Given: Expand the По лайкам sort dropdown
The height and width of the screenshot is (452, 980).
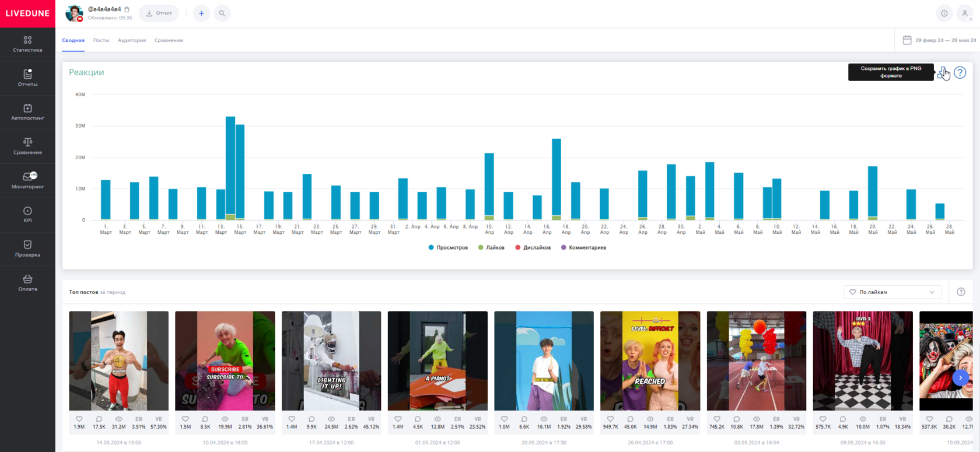Looking at the screenshot, I should (x=892, y=292).
